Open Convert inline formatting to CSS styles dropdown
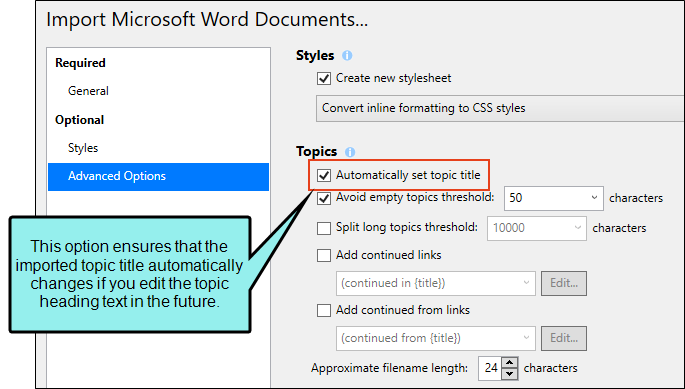The image size is (685, 389). (500, 108)
